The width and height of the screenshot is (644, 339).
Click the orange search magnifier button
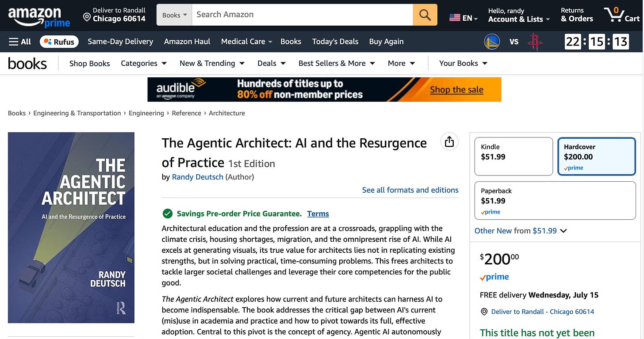point(425,15)
